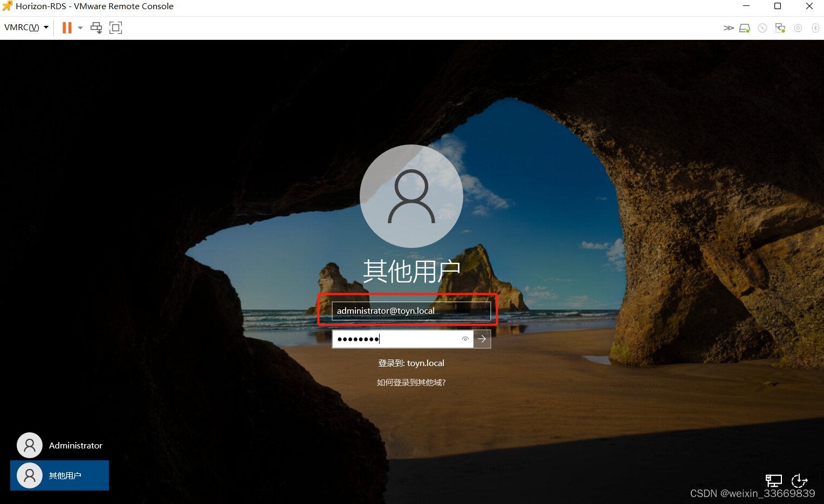
Task: Open the Bluetooth device icon
Action: (x=815, y=28)
